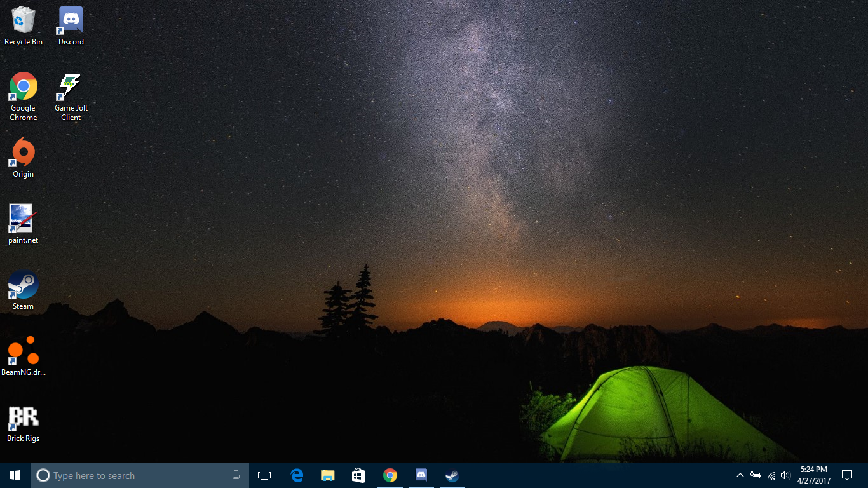Open Task View from the taskbar
The height and width of the screenshot is (488, 868).
(x=264, y=475)
